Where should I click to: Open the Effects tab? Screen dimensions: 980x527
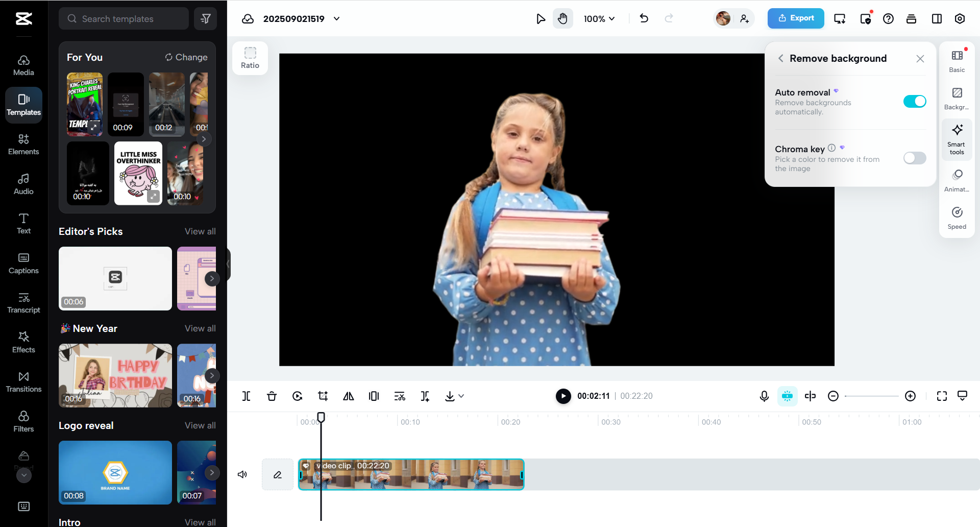point(23,343)
